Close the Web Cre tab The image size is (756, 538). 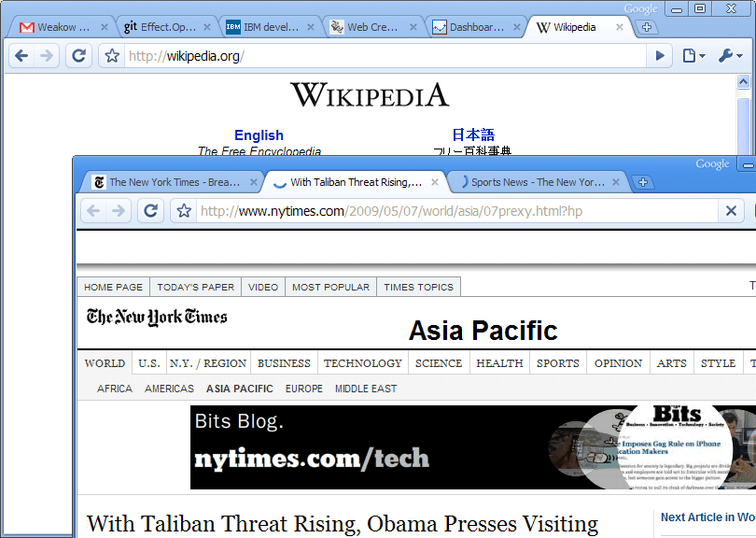tap(413, 27)
